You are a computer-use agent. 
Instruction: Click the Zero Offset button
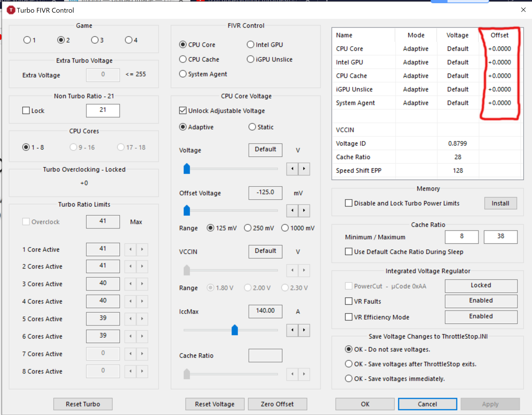(278, 404)
